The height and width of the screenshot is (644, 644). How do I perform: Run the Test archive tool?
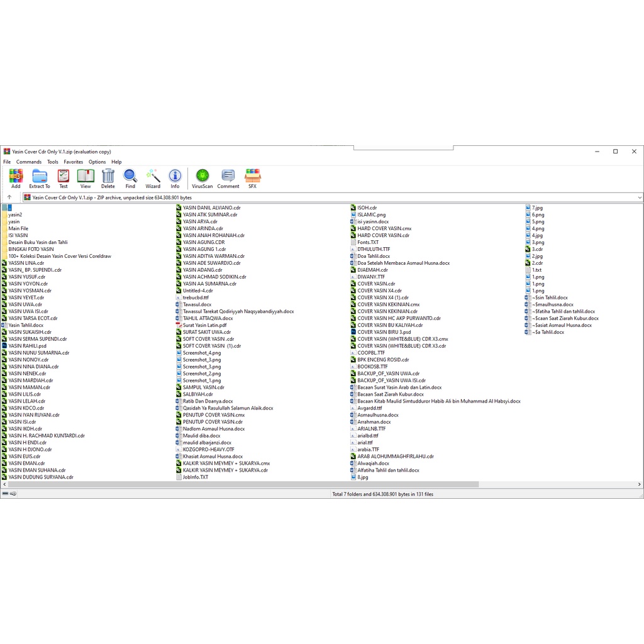(64, 178)
